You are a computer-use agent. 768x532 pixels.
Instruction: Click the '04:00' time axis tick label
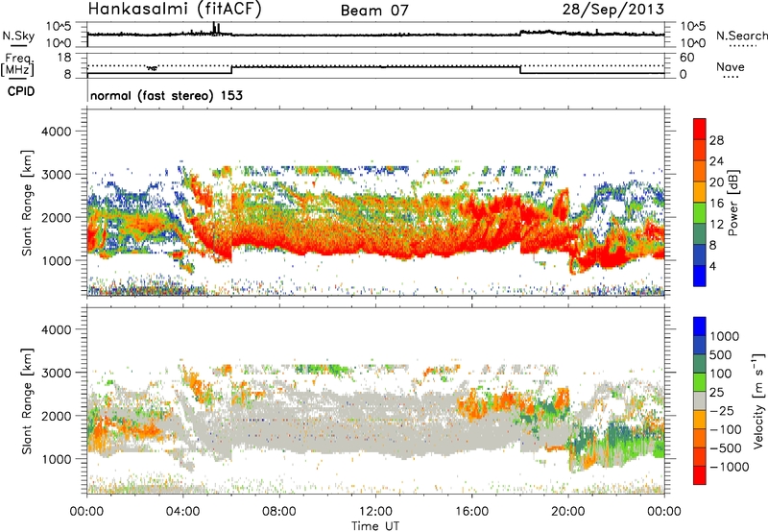183,512
